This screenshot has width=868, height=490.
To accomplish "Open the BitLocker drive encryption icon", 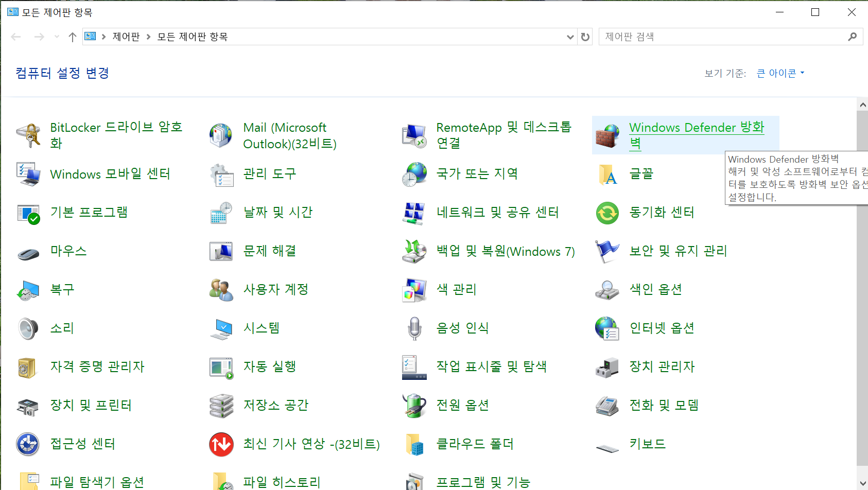I will tap(28, 135).
